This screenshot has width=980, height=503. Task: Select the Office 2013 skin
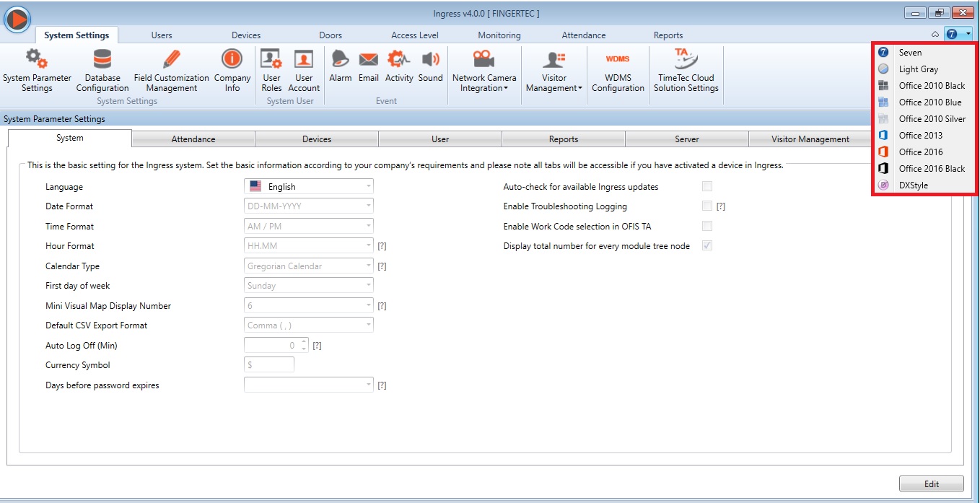pyautogui.click(x=924, y=136)
